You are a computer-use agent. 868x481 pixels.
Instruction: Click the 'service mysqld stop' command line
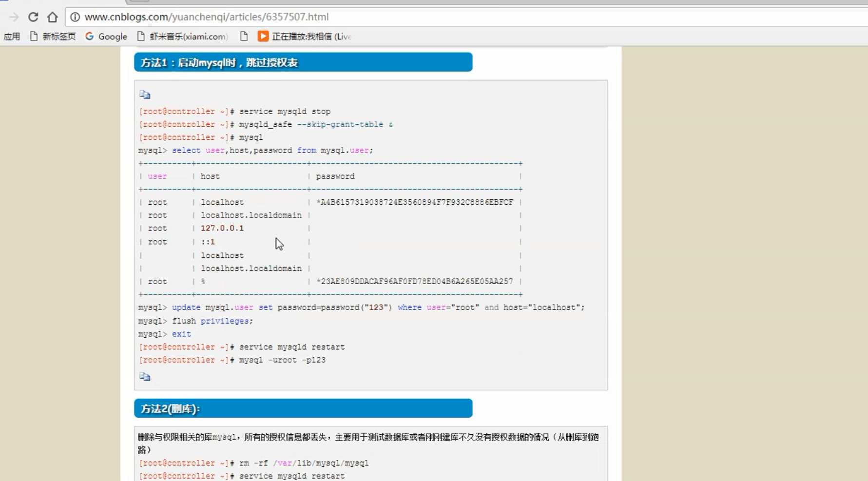[x=235, y=112]
